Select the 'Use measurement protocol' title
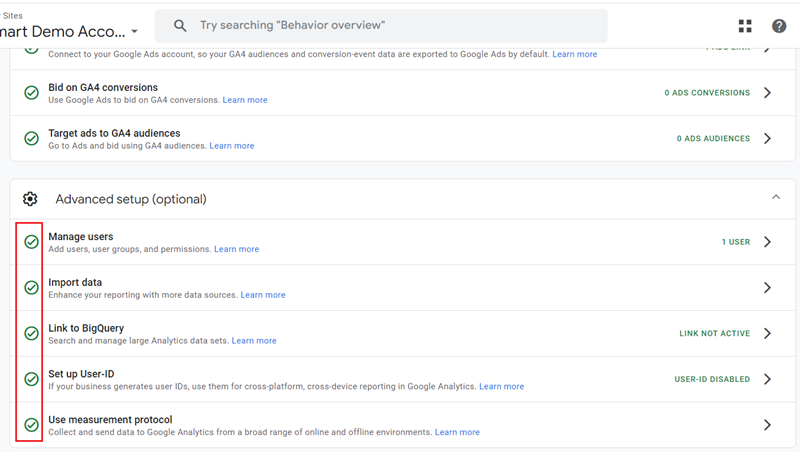Image resolution: width=800 pixels, height=452 pixels. (110, 420)
